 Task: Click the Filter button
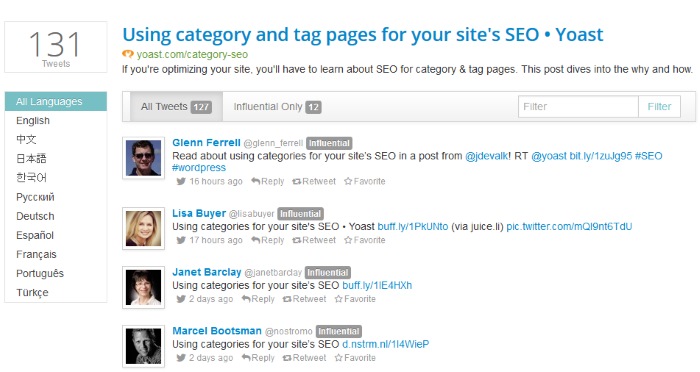point(659,107)
